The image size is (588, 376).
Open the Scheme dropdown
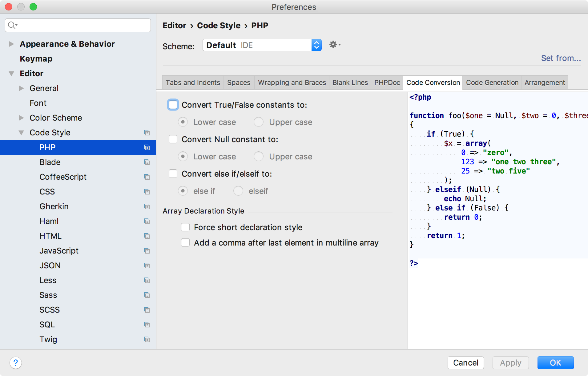316,45
